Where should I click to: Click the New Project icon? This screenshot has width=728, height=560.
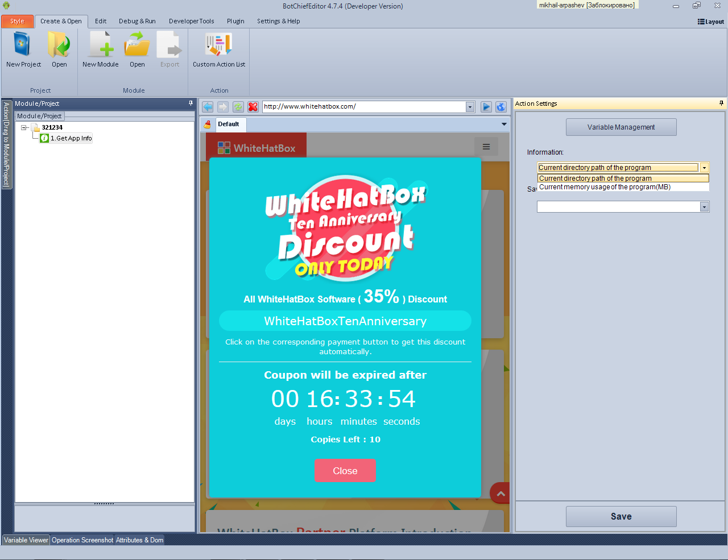[x=23, y=45]
